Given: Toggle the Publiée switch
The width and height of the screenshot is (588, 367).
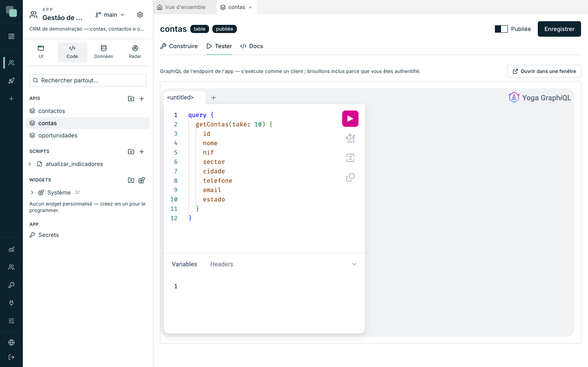Looking at the screenshot, I should tap(501, 29).
